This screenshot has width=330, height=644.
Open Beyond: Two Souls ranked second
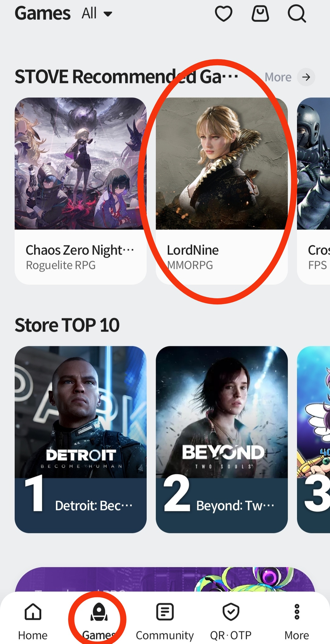coord(222,439)
